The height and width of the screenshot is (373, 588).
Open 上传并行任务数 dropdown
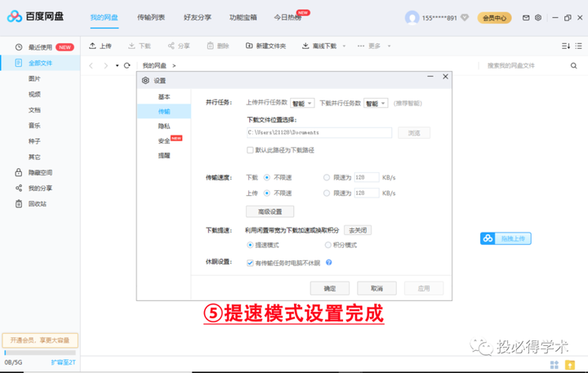pos(302,104)
